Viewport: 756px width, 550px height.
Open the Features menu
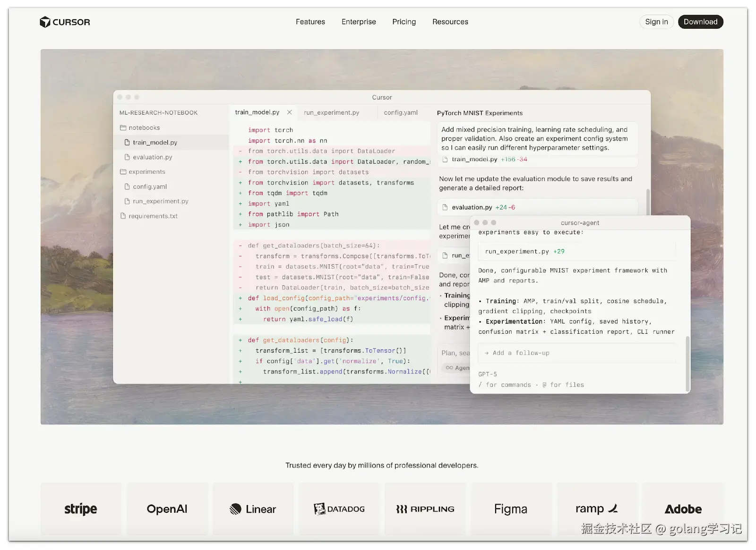pos(310,22)
